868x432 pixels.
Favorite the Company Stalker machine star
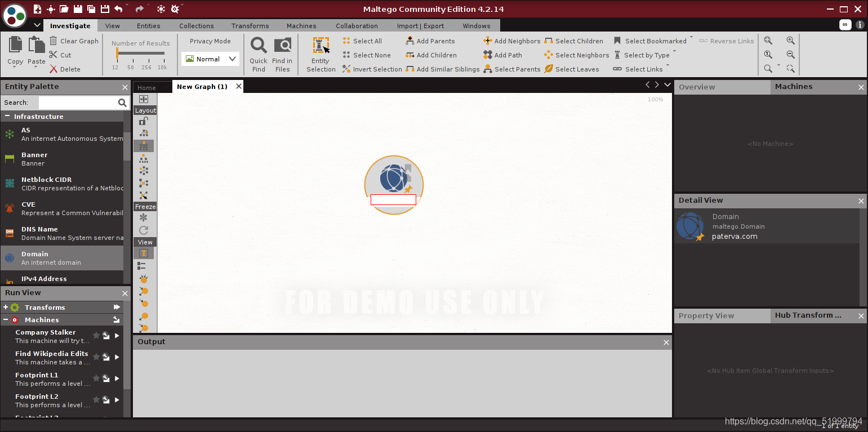[96, 335]
